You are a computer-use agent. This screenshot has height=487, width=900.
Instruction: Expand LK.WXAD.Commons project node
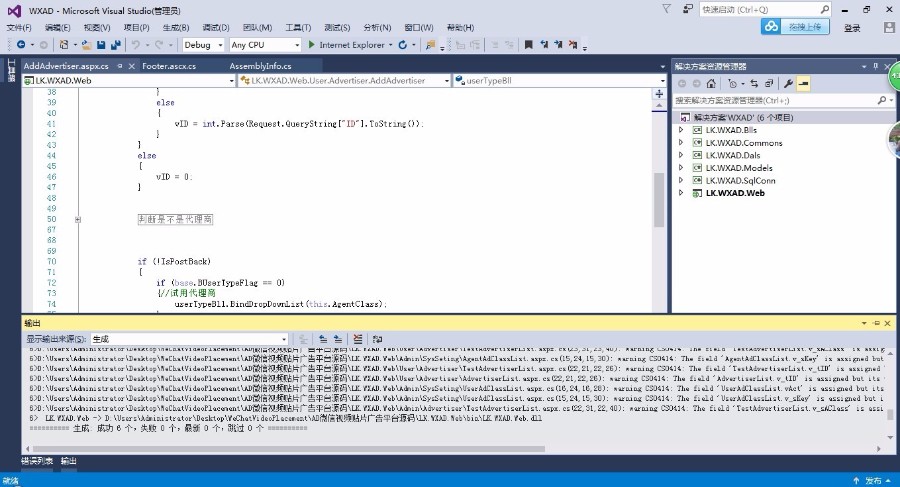tap(681, 142)
